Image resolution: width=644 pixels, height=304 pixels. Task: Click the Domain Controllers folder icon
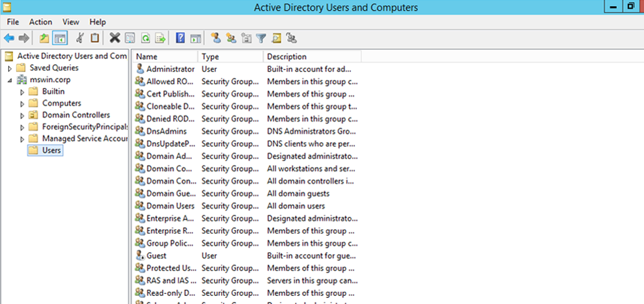point(34,115)
